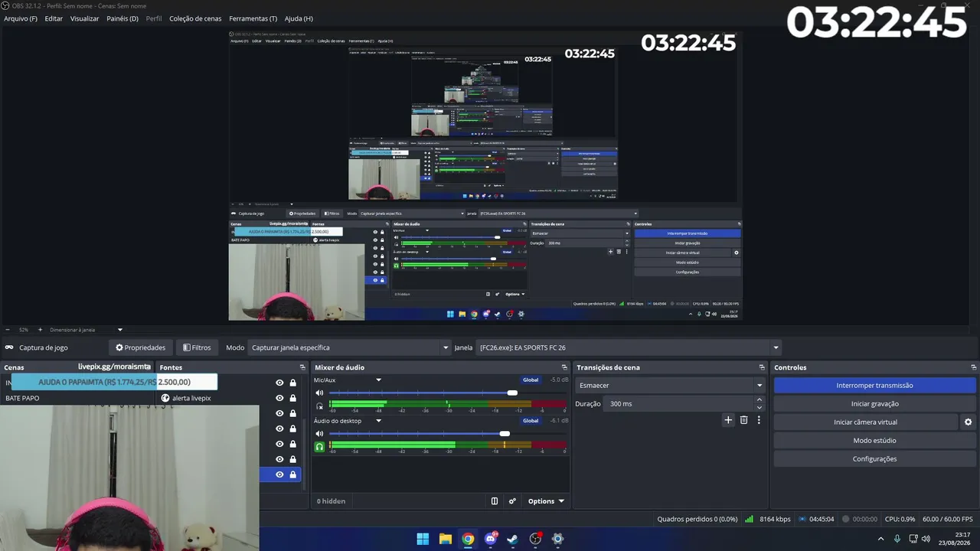The width and height of the screenshot is (980, 551).
Task: Hide the first source in Fontes list
Action: (x=279, y=383)
